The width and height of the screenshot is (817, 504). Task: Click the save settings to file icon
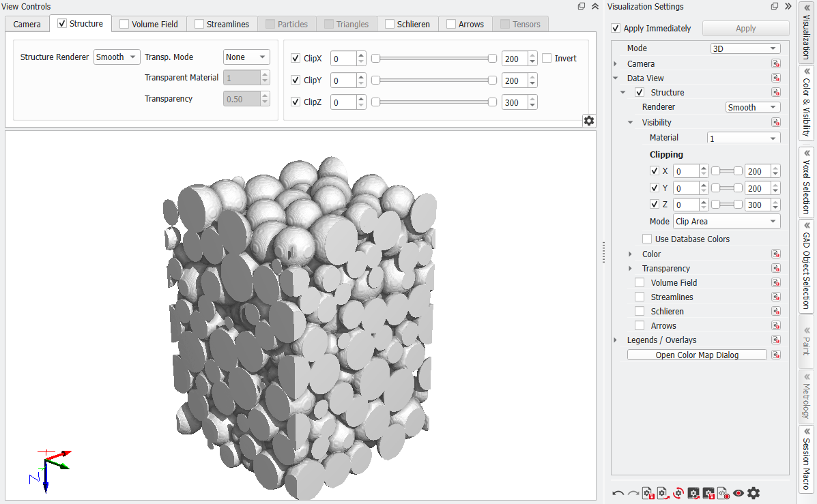coord(648,493)
